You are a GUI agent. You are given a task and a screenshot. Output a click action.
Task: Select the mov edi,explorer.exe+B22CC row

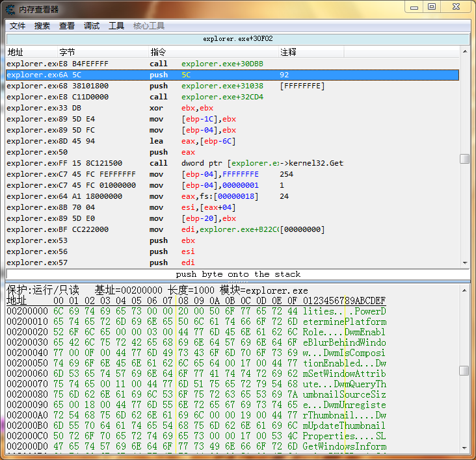point(233,229)
